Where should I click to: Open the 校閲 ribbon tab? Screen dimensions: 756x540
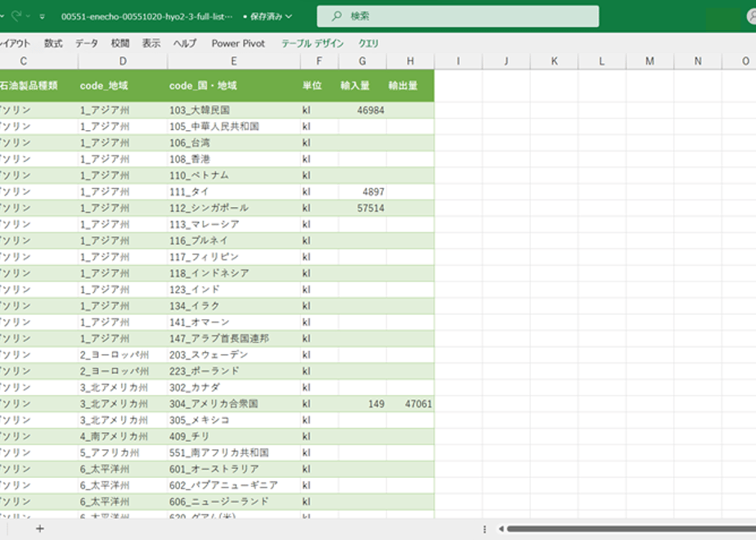pyautogui.click(x=120, y=43)
